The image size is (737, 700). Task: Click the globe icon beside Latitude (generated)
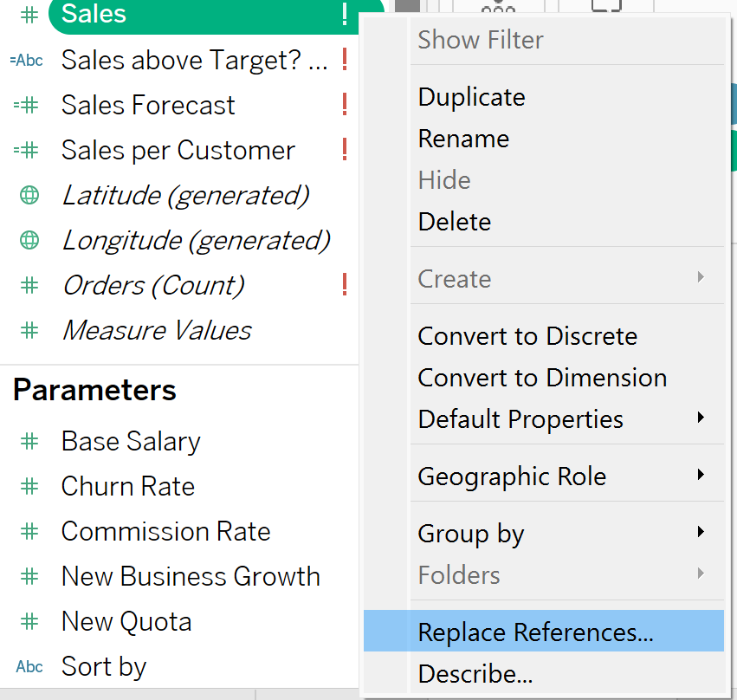click(29, 196)
